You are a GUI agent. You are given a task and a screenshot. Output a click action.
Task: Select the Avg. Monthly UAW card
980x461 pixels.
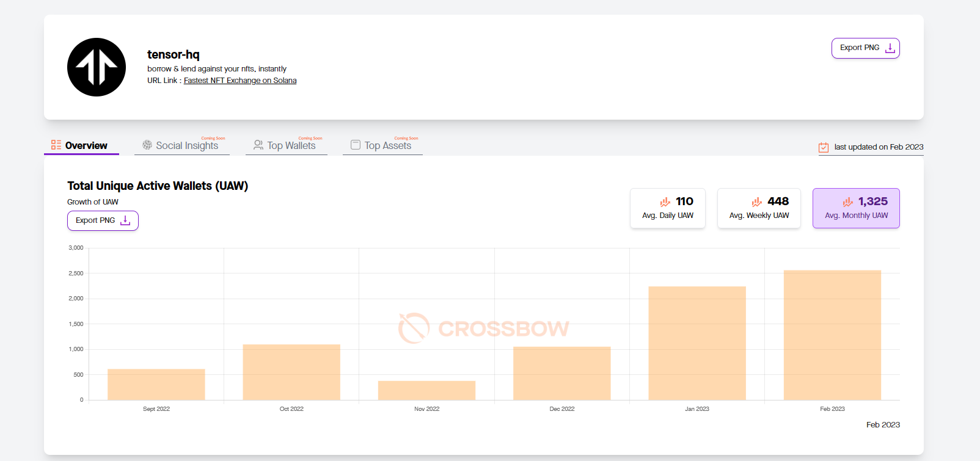pos(856,208)
